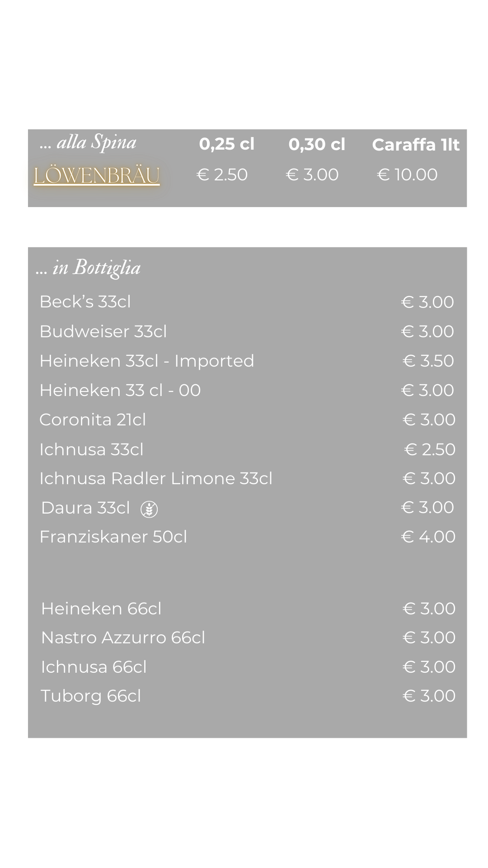Select Franziskaner 50cl
The height and width of the screenshot is (868, 488).
click(113, 537)
